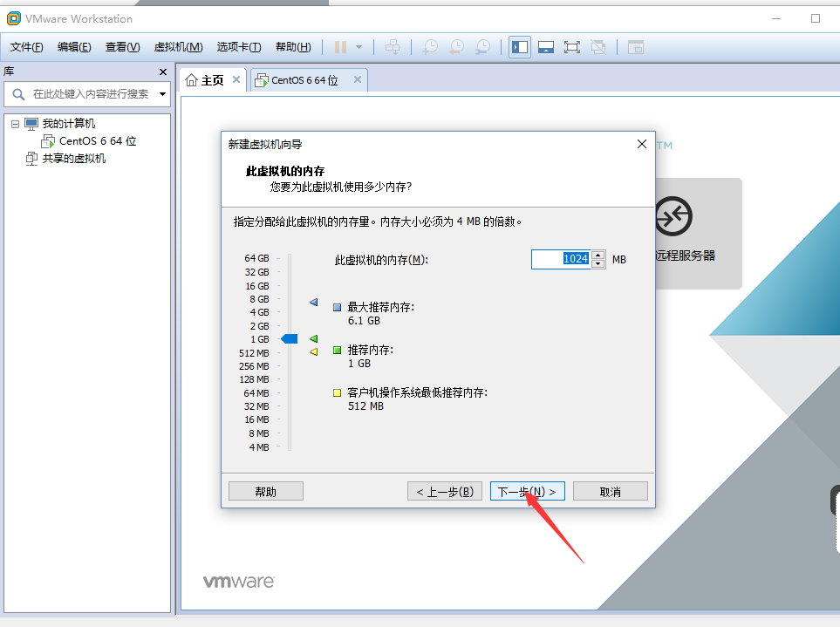
Task: Open the 选项卡(T) menu
Action: (239, 47)
